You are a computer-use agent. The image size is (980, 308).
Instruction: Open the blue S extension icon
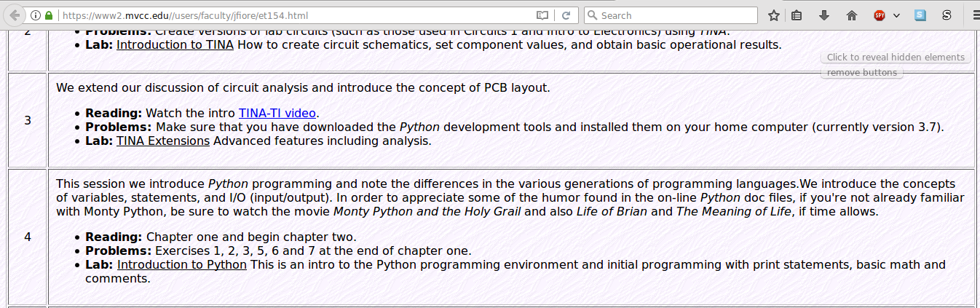[x=920, y=15]
